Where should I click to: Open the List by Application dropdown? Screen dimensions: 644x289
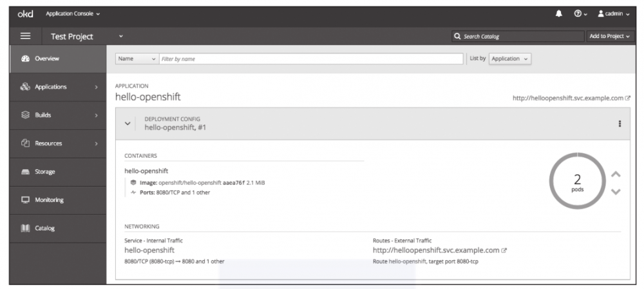[510, 59]
